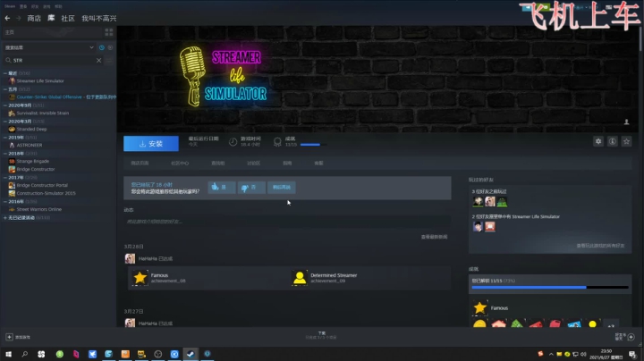Expand the 无已记录活动 group

(x=5, y=217)
